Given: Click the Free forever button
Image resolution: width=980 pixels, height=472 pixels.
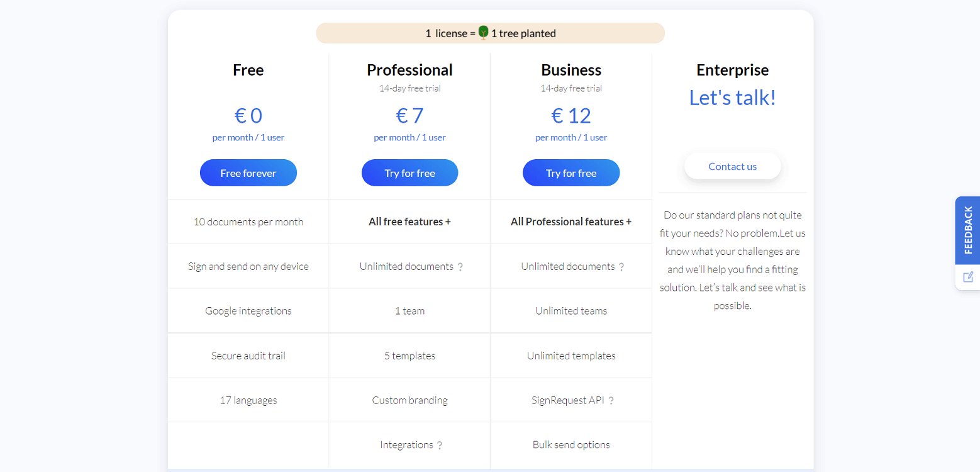Looking at the screenshot, I should 248,173.
